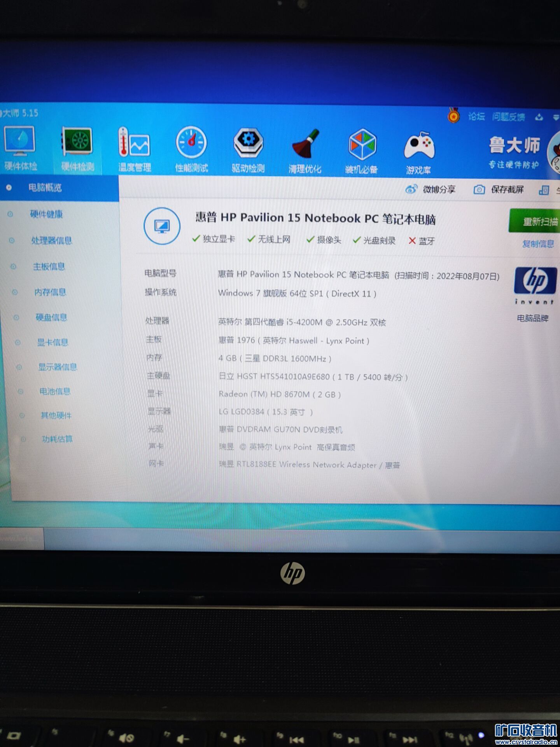Launch 性能测试 performance test
560x747 pixels.
[x=191, y=150]
